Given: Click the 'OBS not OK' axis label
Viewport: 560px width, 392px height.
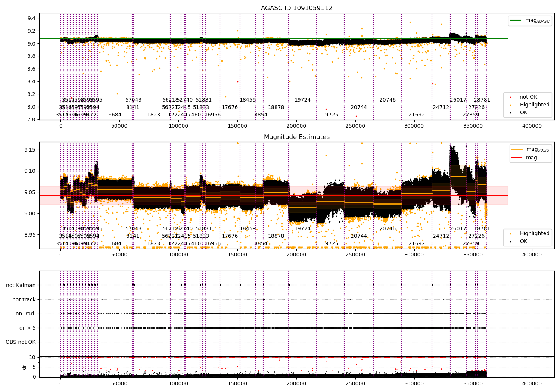Looking at the screenshot, I should pos(21,342).
